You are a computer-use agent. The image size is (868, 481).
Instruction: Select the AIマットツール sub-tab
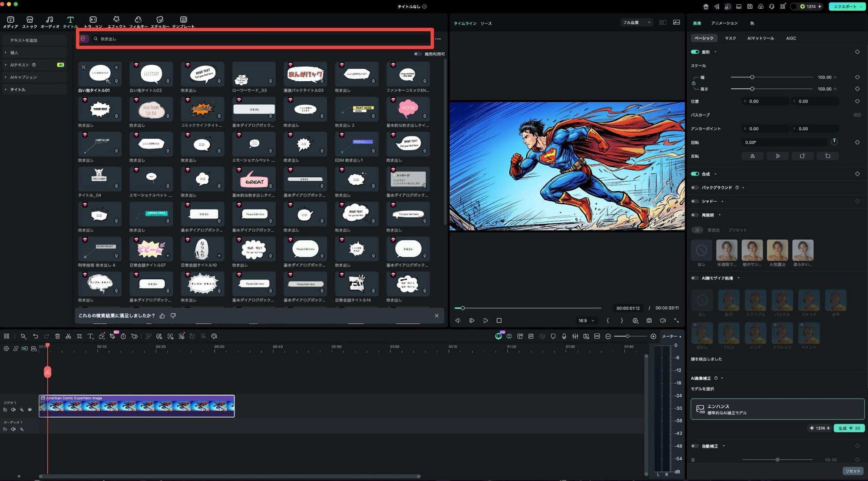760,38
